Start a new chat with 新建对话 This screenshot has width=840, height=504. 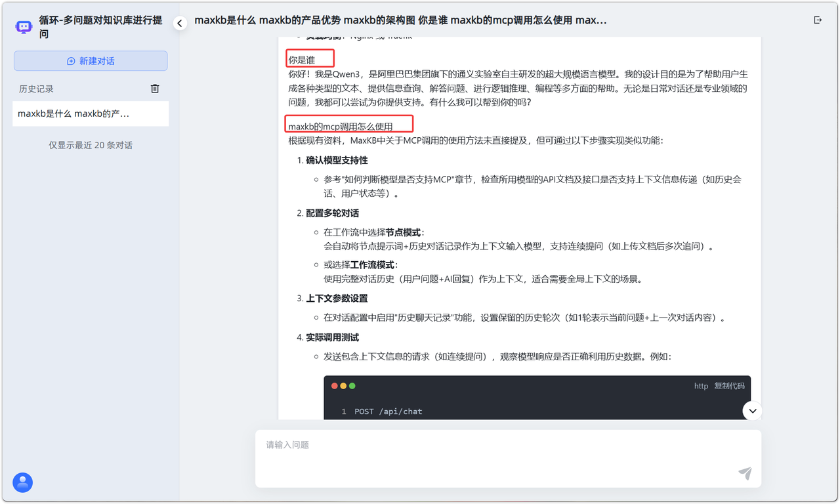point(91,61)
